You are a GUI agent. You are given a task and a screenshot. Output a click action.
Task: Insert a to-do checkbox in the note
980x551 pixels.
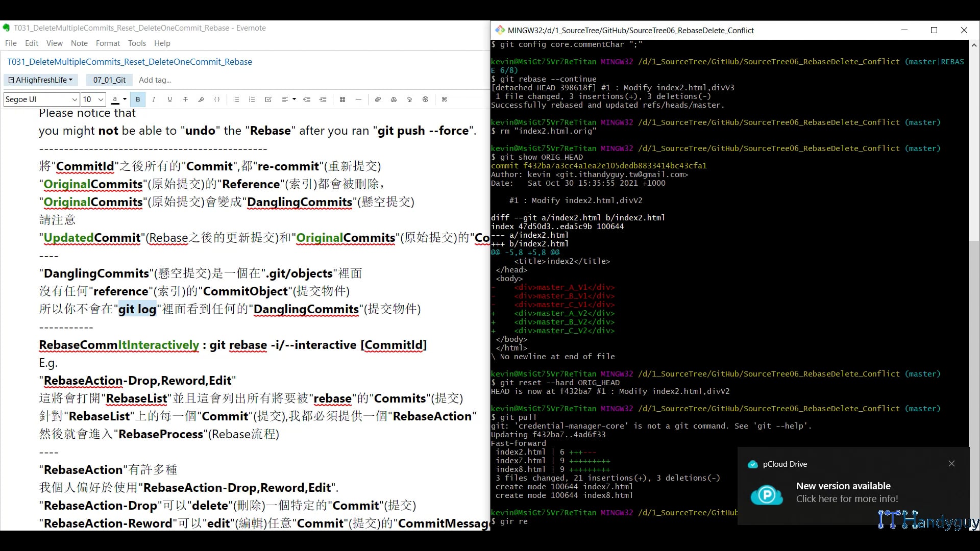267,99
